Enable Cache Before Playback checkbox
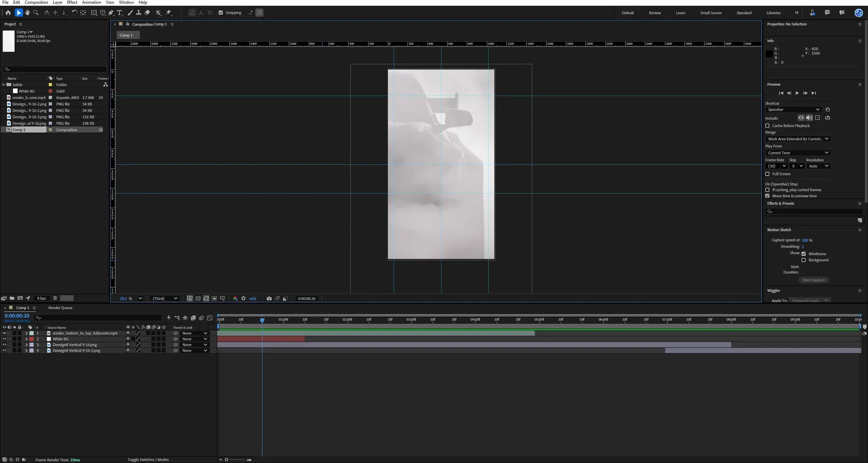 tap(767, 126)
